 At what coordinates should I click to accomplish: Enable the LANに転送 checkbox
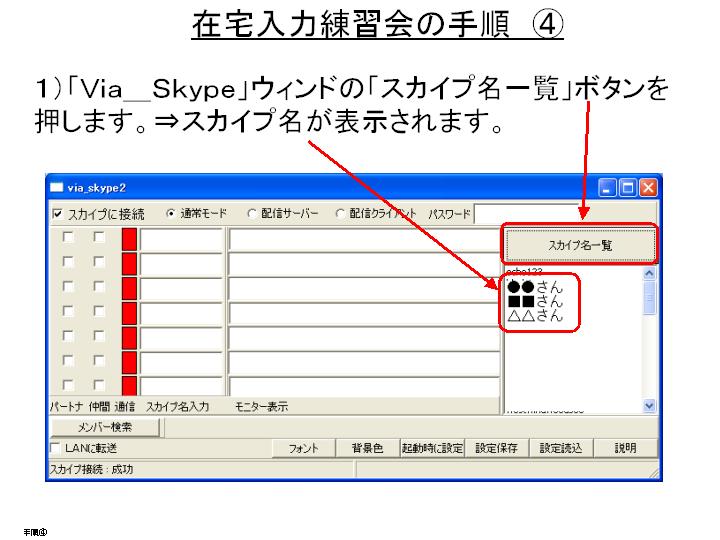click(x=56, y=448)
